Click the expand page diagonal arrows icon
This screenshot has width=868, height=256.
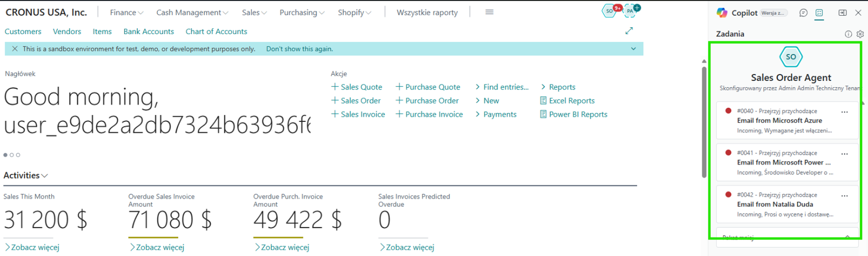[x=629, y=31]
